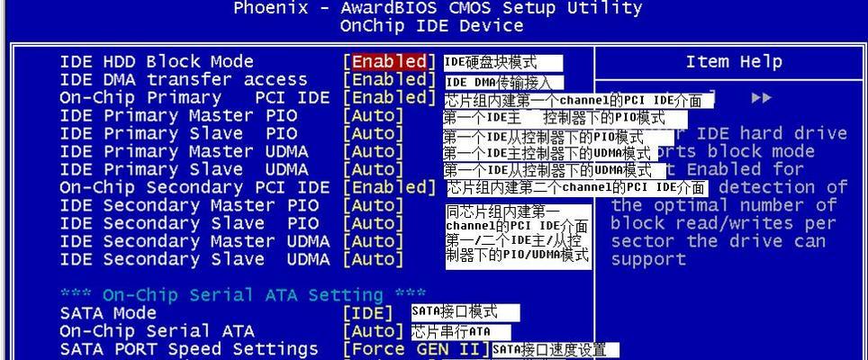Click the IDE Secondary Master PIO label
This screenshot has width=868, height=360.
189,206
